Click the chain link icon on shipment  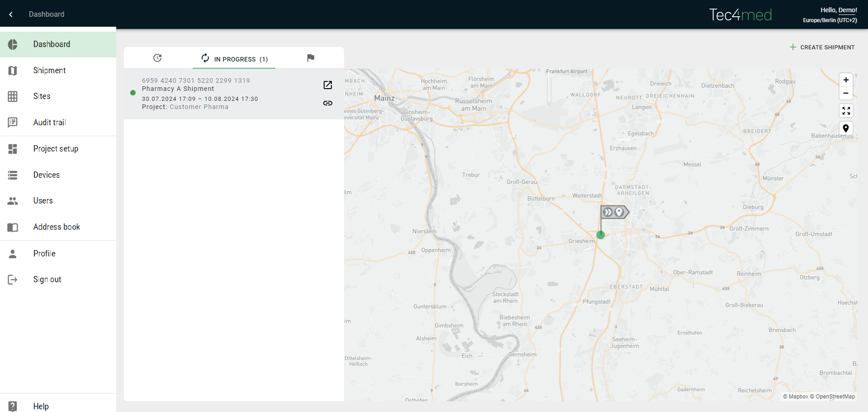point(328,103)
